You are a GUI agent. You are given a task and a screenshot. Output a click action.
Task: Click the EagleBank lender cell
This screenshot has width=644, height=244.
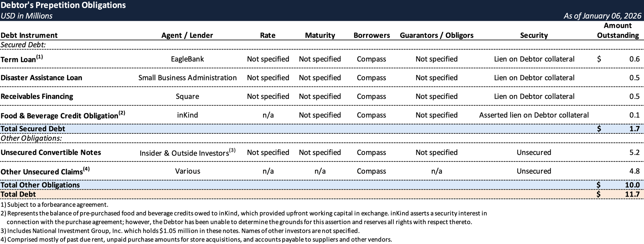187,59
